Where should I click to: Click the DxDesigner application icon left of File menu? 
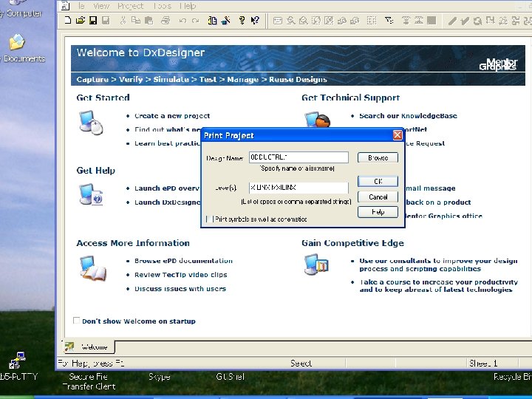click(65, 6)
